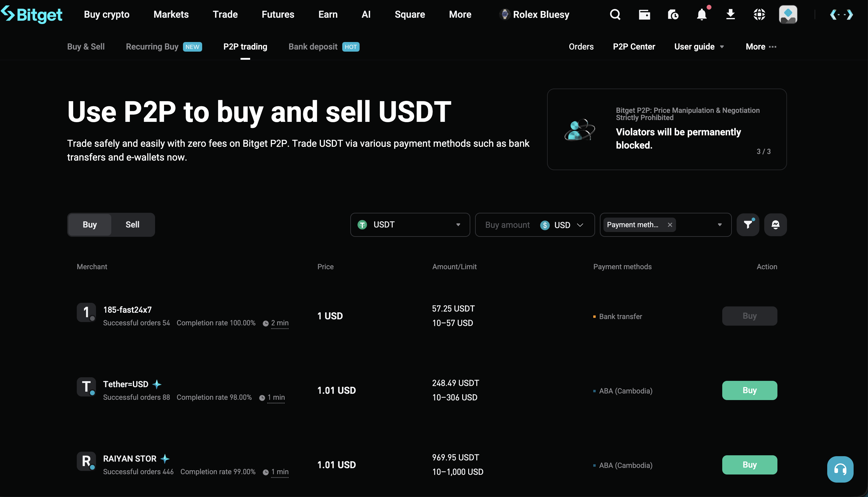Open the wallet icon in the header
Viewport: 868px width, 497px height.
pyautogui.click(x=644, y=14)
